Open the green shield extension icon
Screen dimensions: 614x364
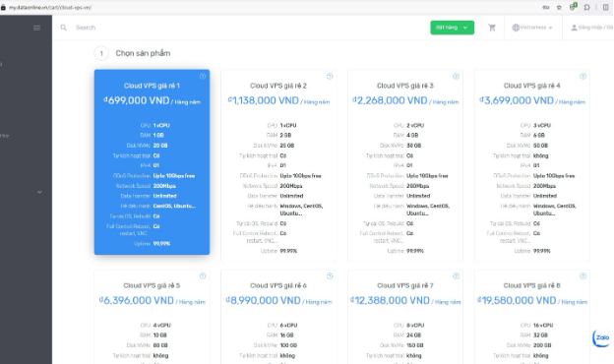(x=573, y=7)
